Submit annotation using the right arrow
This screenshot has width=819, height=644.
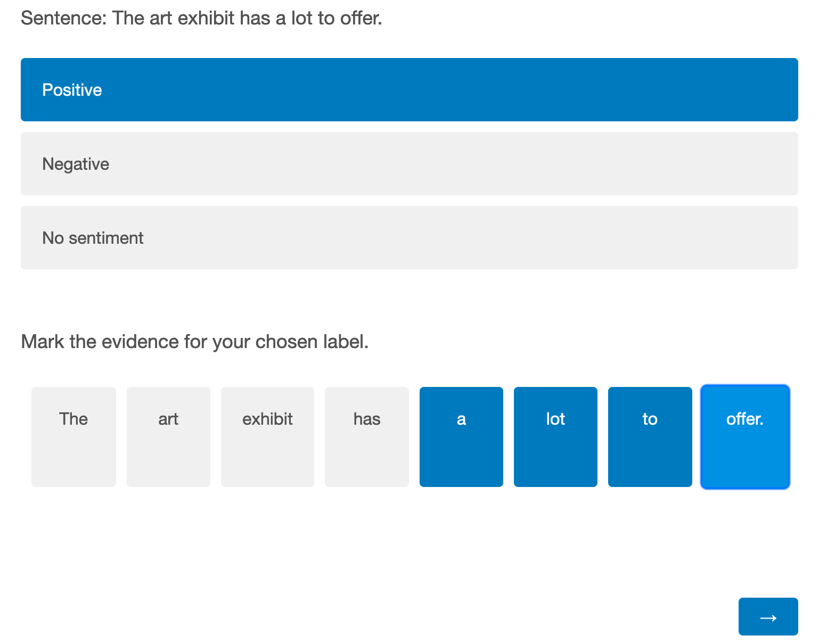[768, 616]
